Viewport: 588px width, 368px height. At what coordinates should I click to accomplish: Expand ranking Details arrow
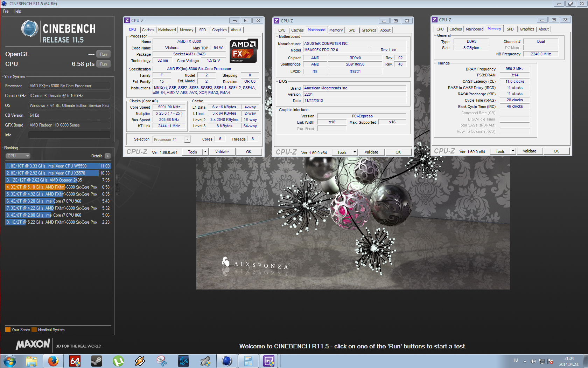tap(108, 156)
